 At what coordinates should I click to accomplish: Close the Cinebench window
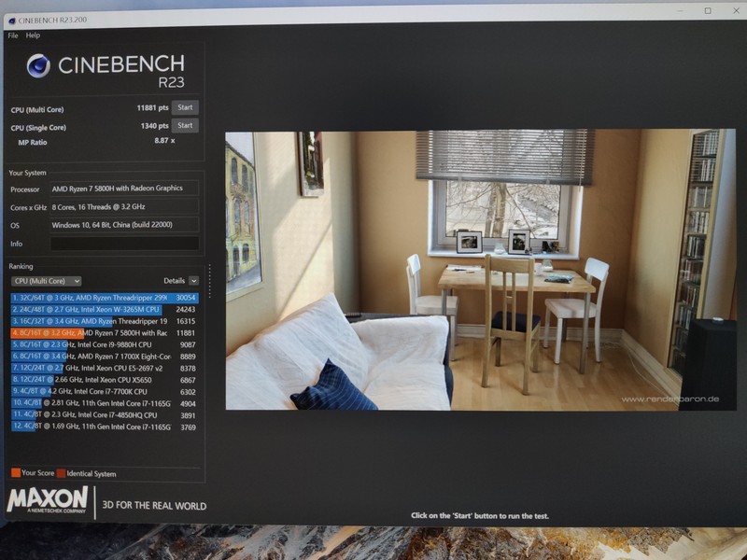pos(736,10)
